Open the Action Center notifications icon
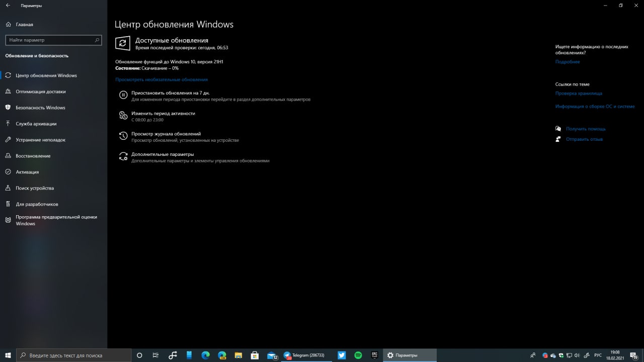Viewport: 644px width, 362px height. click(x=633, y=355)
